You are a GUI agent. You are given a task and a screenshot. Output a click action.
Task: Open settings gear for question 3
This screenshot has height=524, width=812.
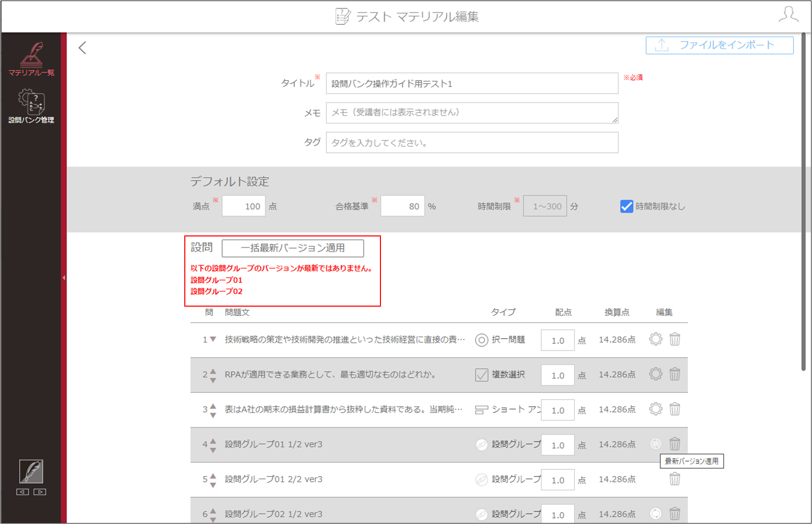tap(656, 409)
